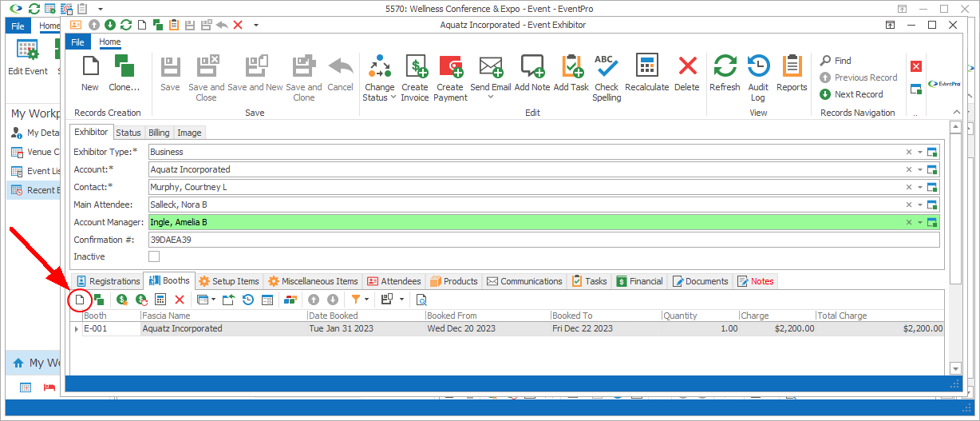Go to Next Record
This screenshot has width=980, height=421.
(x=852, y=94)
